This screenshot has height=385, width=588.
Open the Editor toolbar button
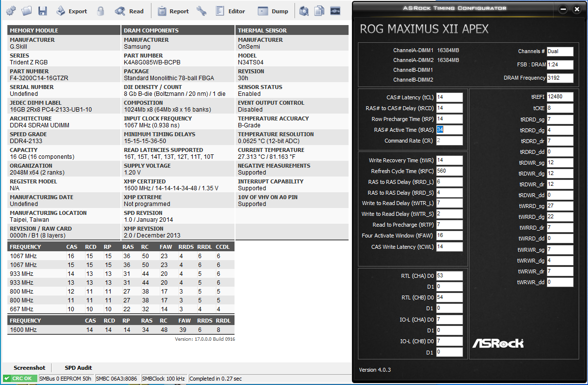click(230, 11)
